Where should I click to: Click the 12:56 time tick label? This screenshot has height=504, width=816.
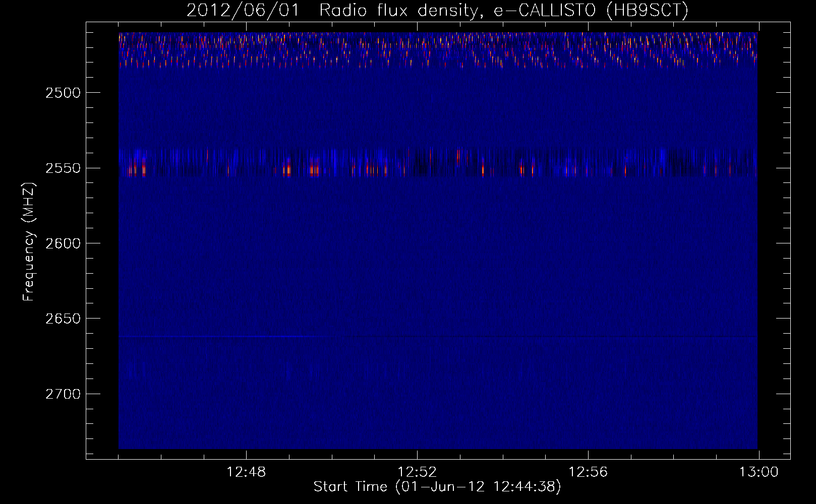(588, 472)
